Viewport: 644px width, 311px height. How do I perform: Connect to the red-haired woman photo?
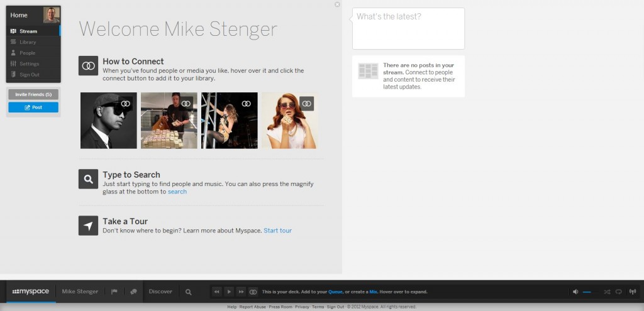coord(306,104)
